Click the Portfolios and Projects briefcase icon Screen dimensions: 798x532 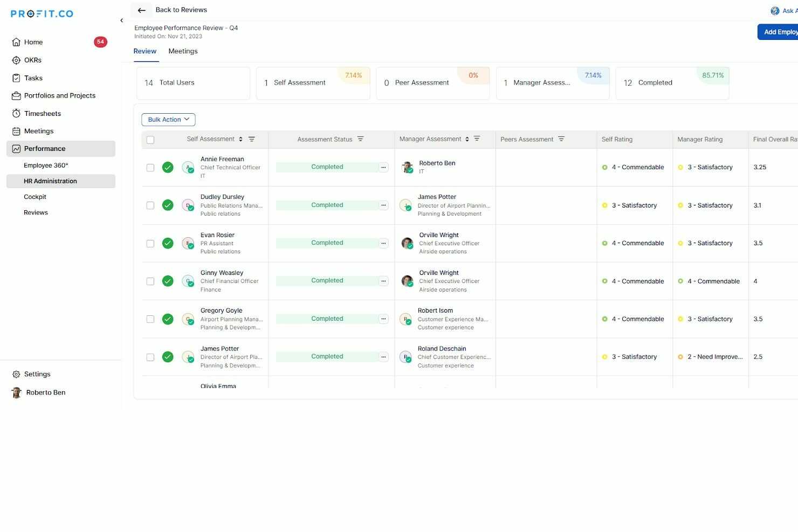tap(16, 95)
